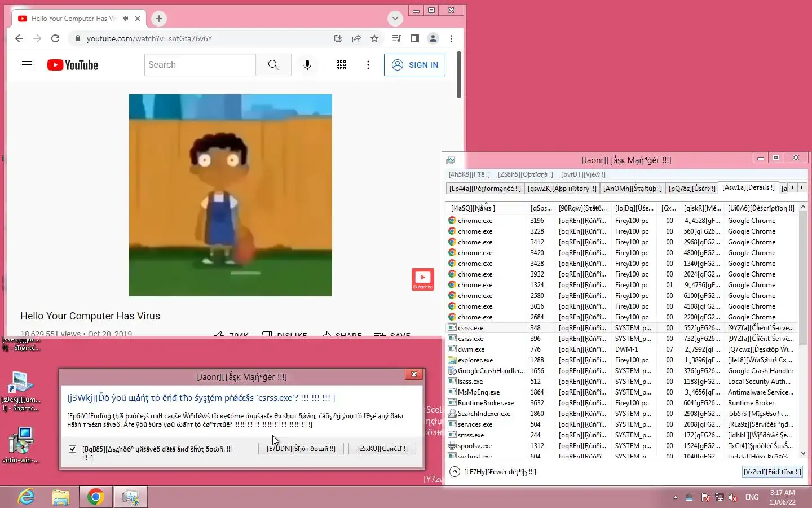Open the YouTube apps grid
This screenshot has height=508, width=812.
[x=341, y=65]
